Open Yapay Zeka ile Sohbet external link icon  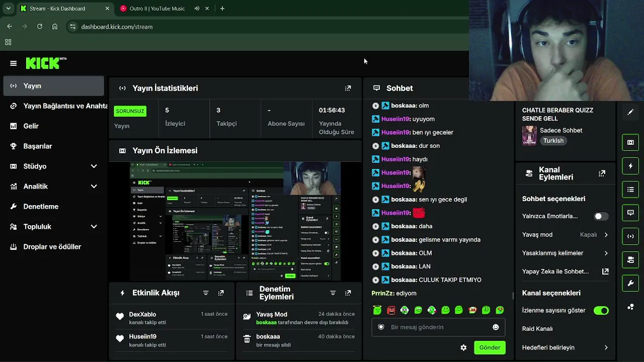(x=605, y=271)
